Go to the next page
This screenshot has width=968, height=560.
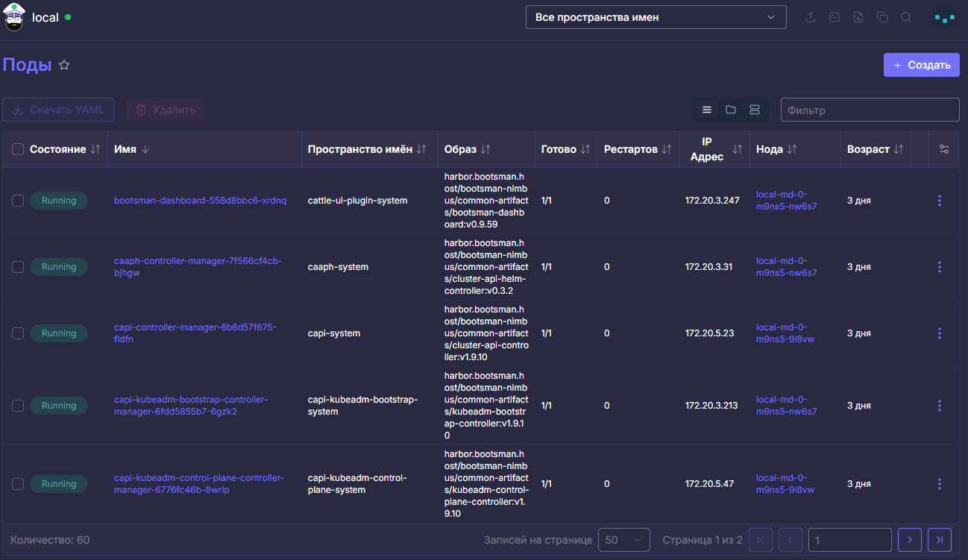tap(910, 540)
